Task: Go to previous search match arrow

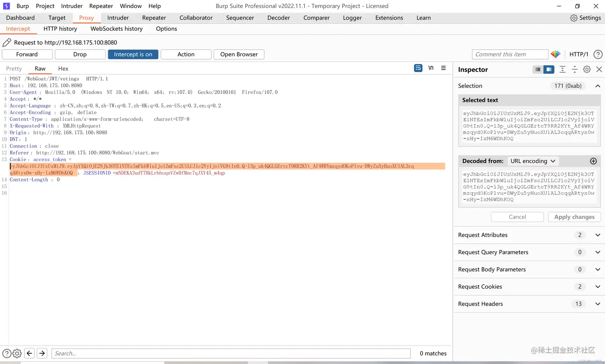Action: click(x=29, y=354)
